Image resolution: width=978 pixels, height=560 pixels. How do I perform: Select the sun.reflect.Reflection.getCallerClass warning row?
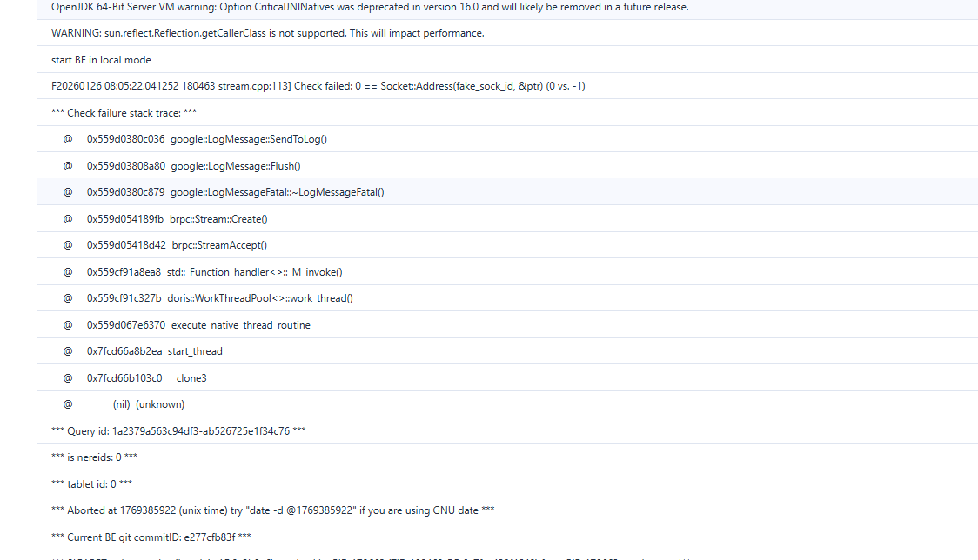pyautogui.click(x=267, y=33)
